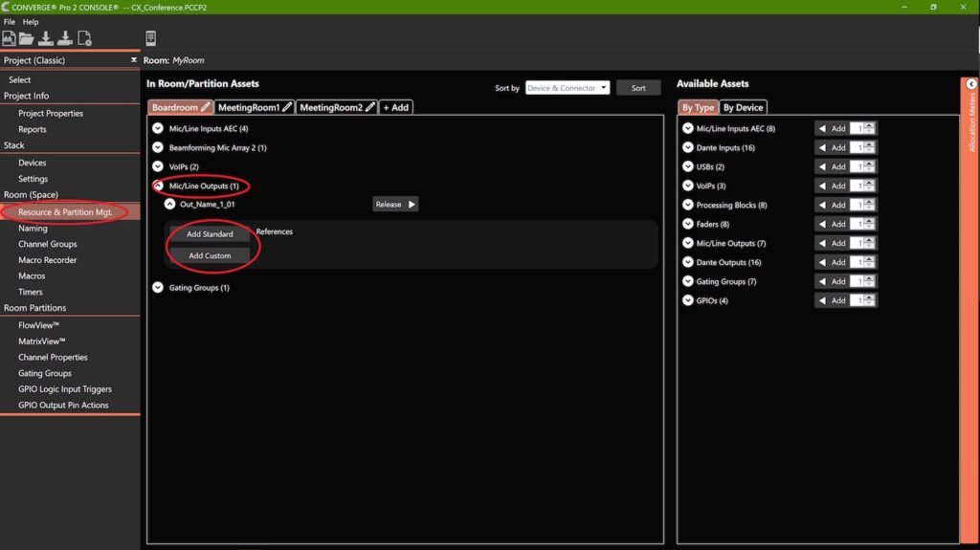
Task: Click the Sort button
Action: (638, 88)
